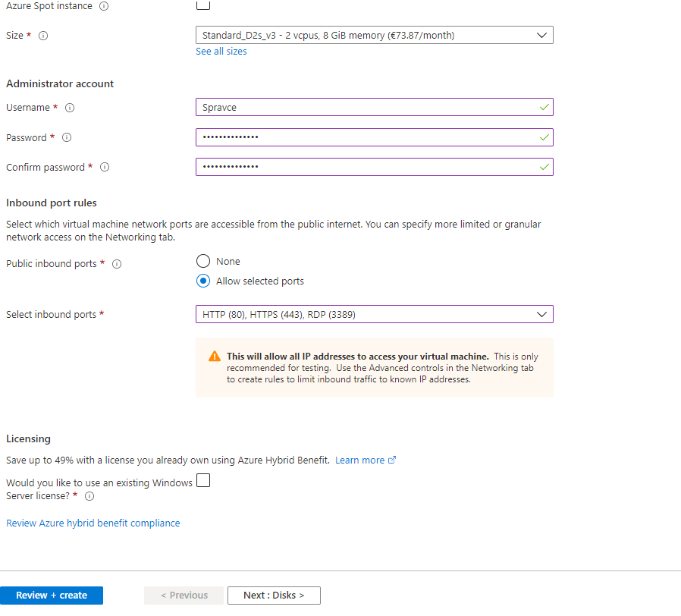
Task: Open Review Azure hybrid benefit compliance link
Action: (93, 523)
